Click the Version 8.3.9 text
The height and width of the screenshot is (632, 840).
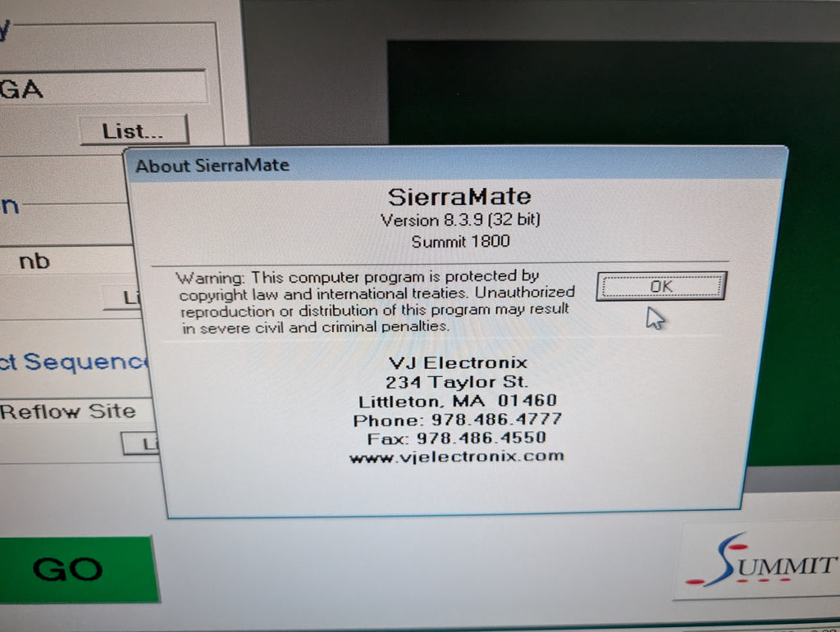click(x=462, y=221)
